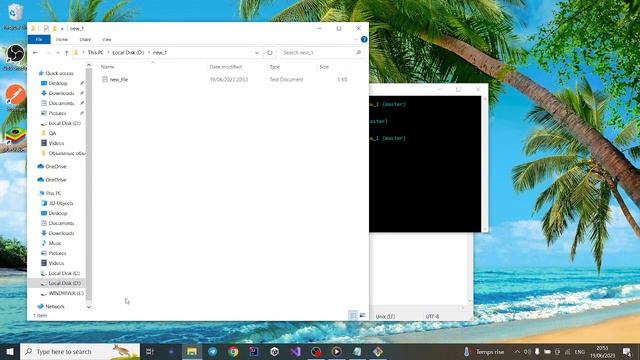Viewport: 640px width, 360px height.
Task: Refresh the new_1 folder view
Action: pos(270,53)
